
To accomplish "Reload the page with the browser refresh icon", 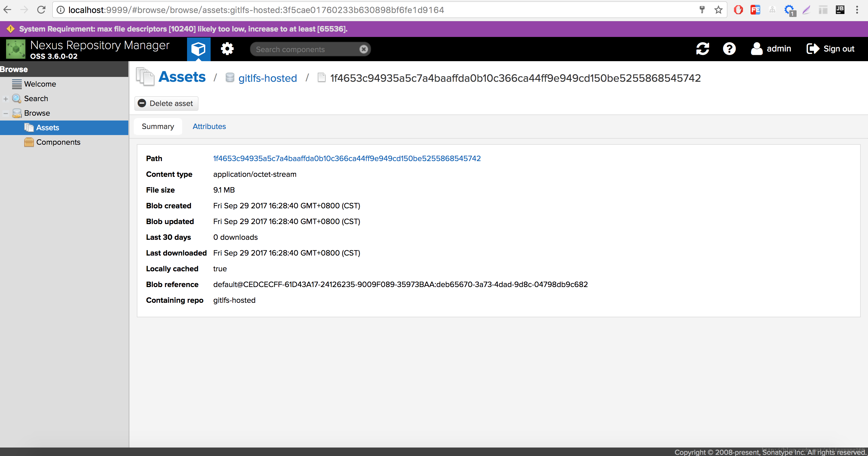I will 41,10.
